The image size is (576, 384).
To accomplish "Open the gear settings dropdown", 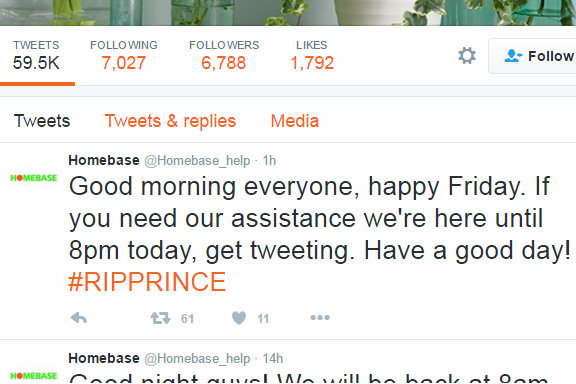I will [x=467, y=55].
